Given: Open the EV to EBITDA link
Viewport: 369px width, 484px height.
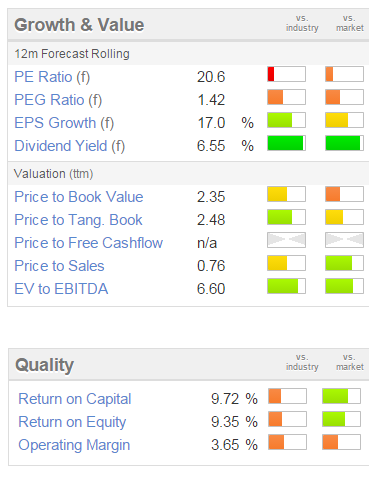Looking at the screenshot, I should coord(61,289).
